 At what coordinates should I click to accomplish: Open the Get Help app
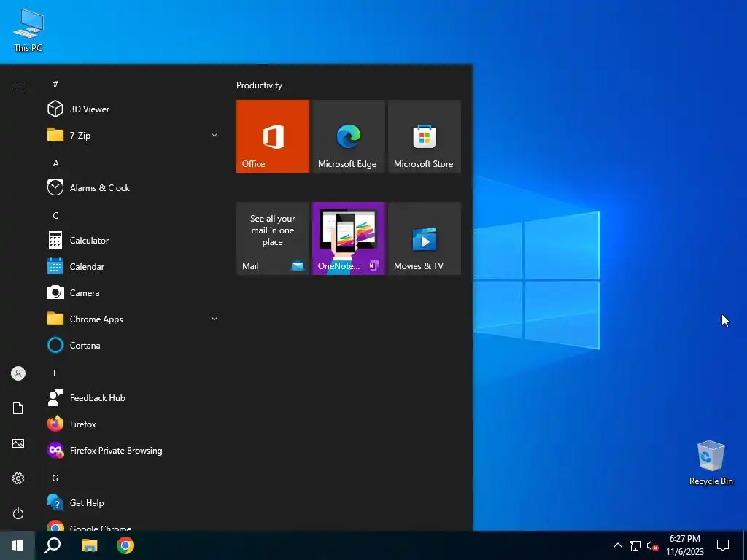[133, 503]
